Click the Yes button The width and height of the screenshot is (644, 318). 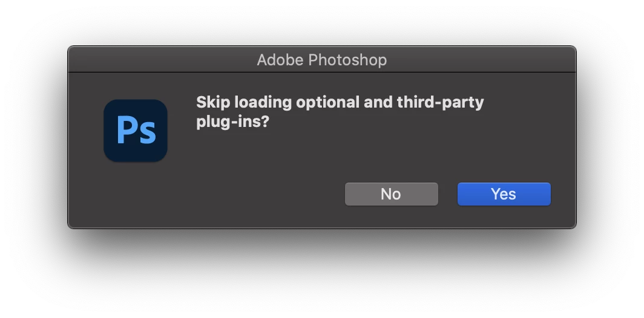504,194
